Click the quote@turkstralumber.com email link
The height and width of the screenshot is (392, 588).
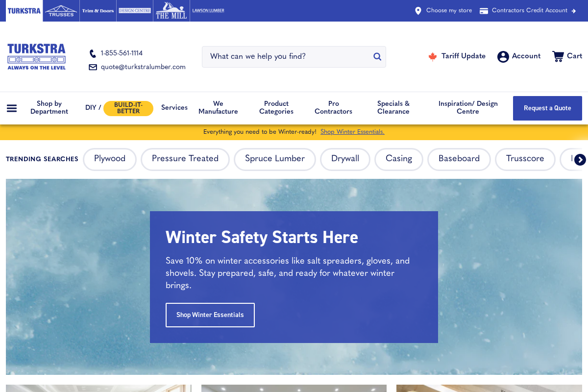coord(143,67)
